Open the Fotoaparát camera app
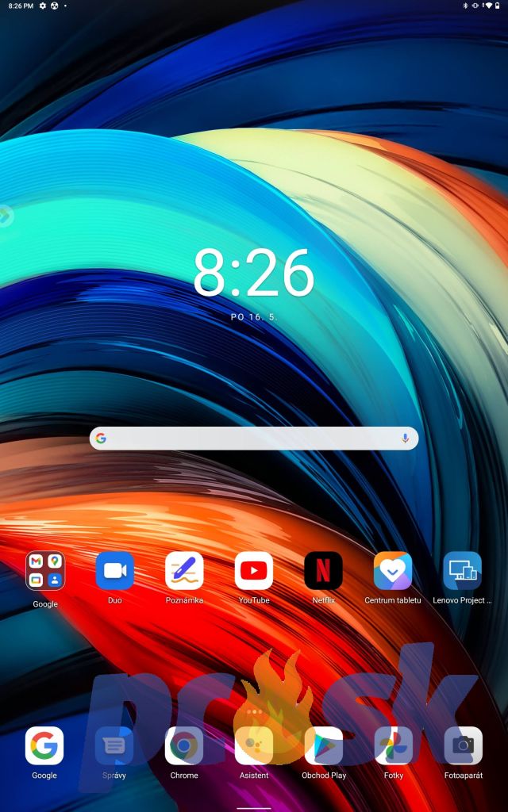This screenshot has width=508, height=812. [x=463, y=745]
